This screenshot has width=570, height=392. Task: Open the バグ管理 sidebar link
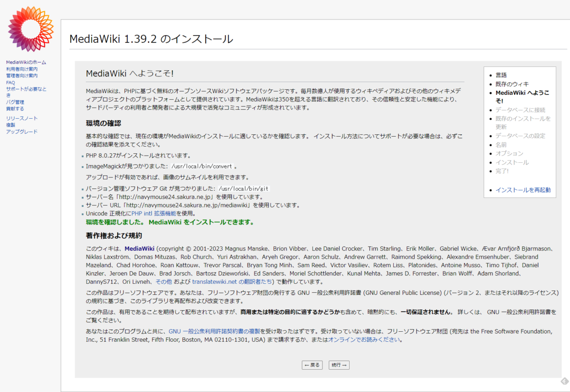tap(16, 102)
